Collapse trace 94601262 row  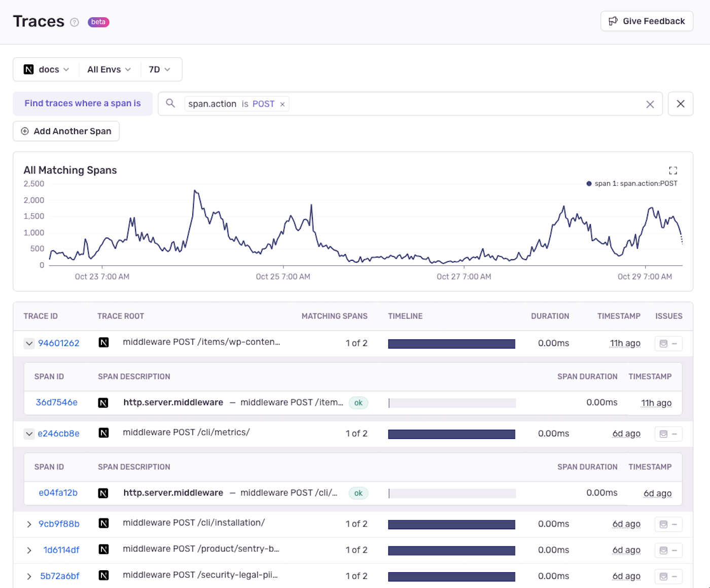29,343
